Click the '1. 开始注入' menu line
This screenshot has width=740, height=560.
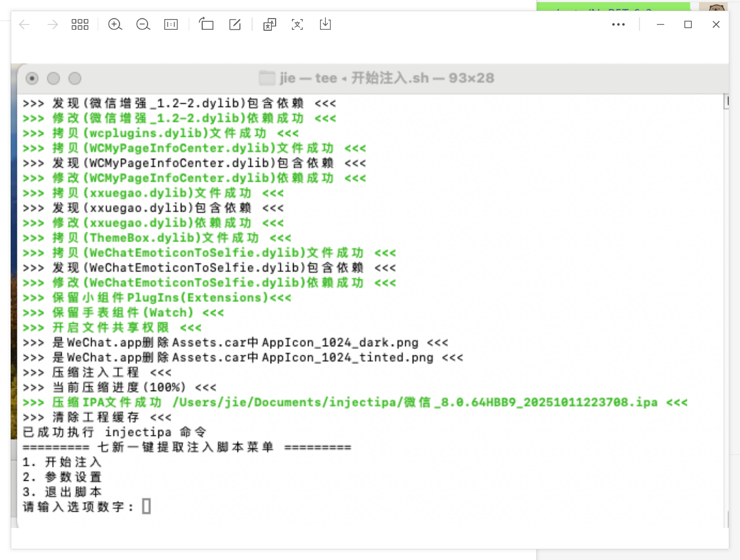pos(62,462)
